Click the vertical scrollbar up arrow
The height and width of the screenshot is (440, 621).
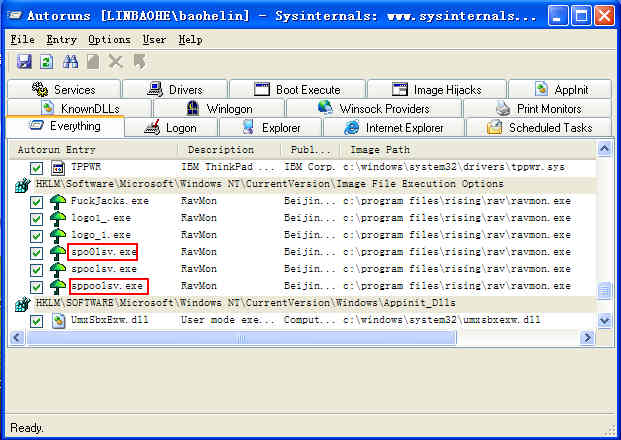(x=604, y=149)
